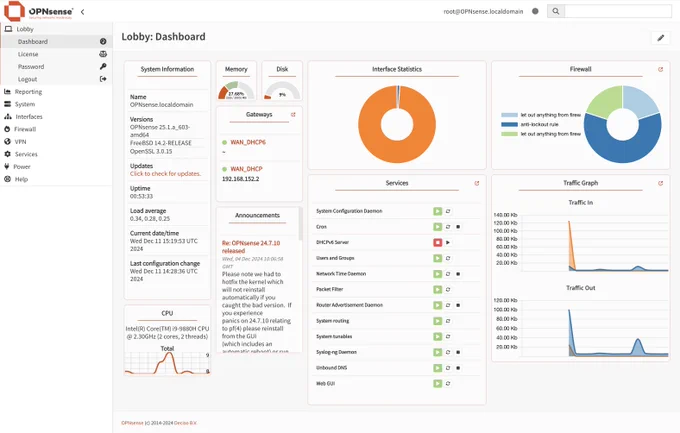The image size is (680, 433).
Task: Click the red stopped status of DHCPv6 Server
Action: tap(438, 243)
